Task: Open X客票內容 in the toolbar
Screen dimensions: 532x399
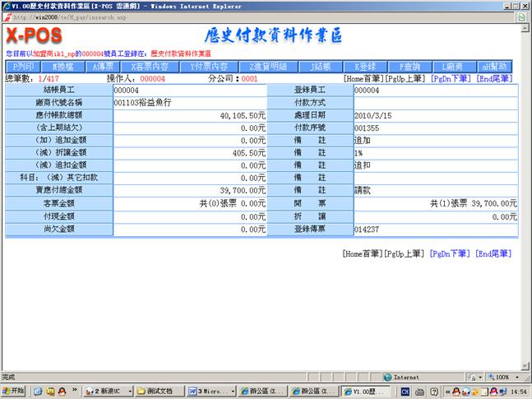Action: [150, 67]
